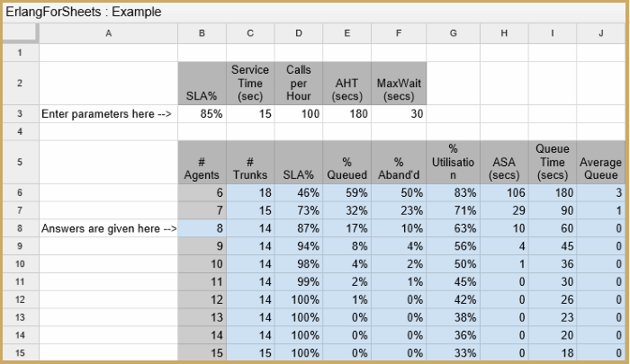Click the select-all corner box
The width and height of the screenshot is (630, 364).
(x=19, y=33)
